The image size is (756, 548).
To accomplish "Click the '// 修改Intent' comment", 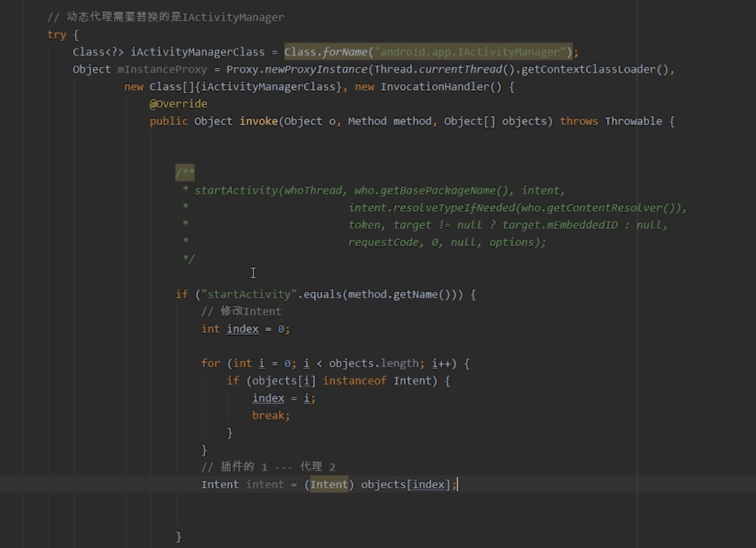I will point(241,311).
